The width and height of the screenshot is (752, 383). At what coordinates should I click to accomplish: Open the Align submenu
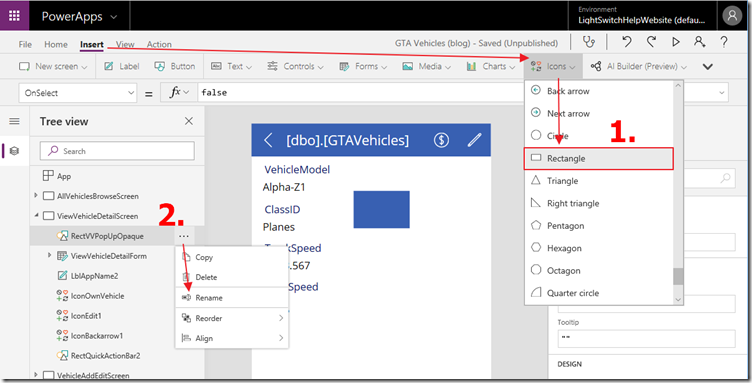point(232,338)
